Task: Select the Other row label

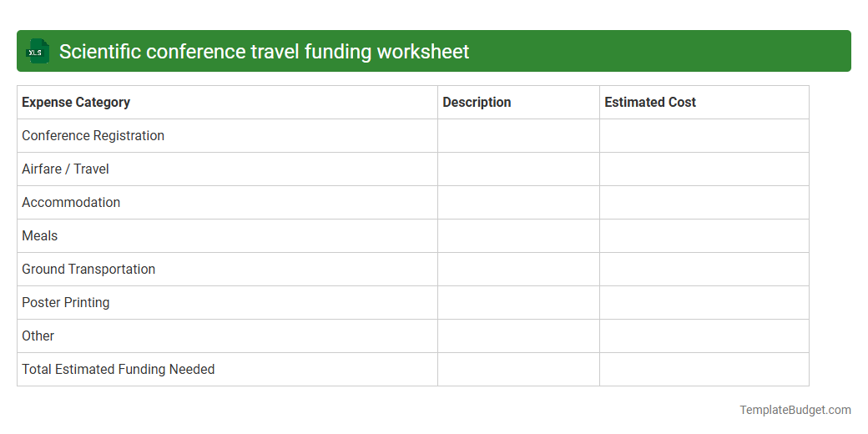Action: [38, 336]
